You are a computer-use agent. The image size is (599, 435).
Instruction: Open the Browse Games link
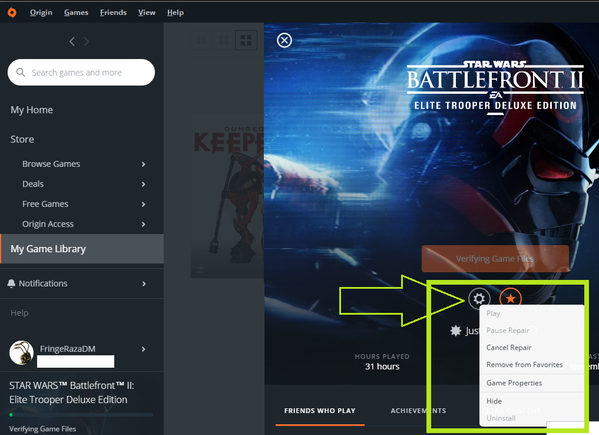(x=51, y=164)
